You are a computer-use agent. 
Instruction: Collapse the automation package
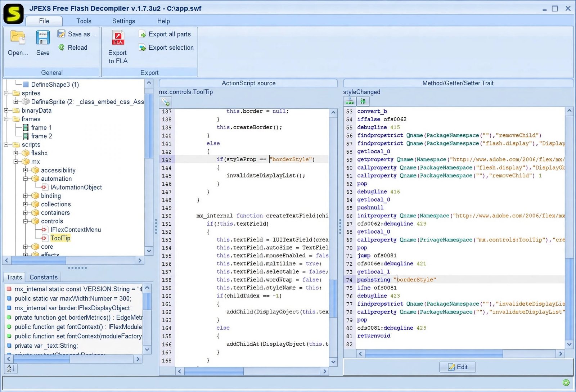pyautogui.click(x=26, y=179)
